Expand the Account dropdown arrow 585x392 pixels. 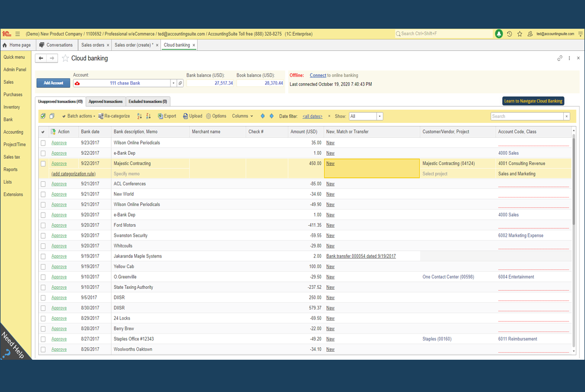[x=173, y=83]
